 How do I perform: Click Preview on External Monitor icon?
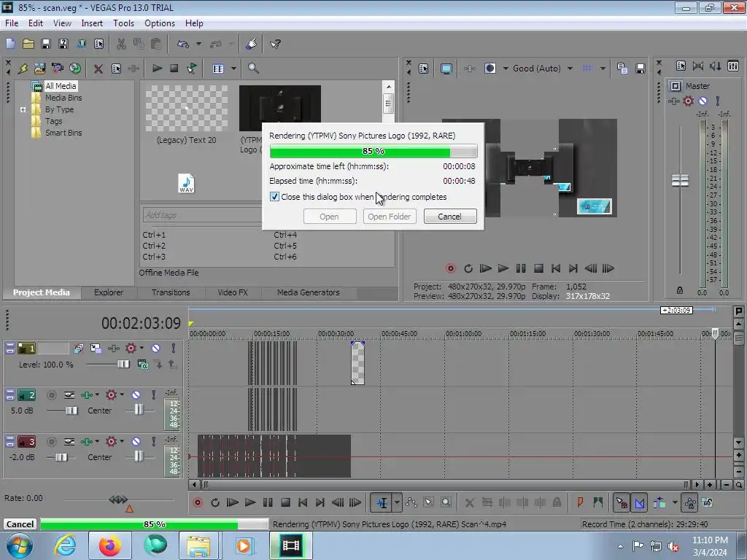click(446, 69)
